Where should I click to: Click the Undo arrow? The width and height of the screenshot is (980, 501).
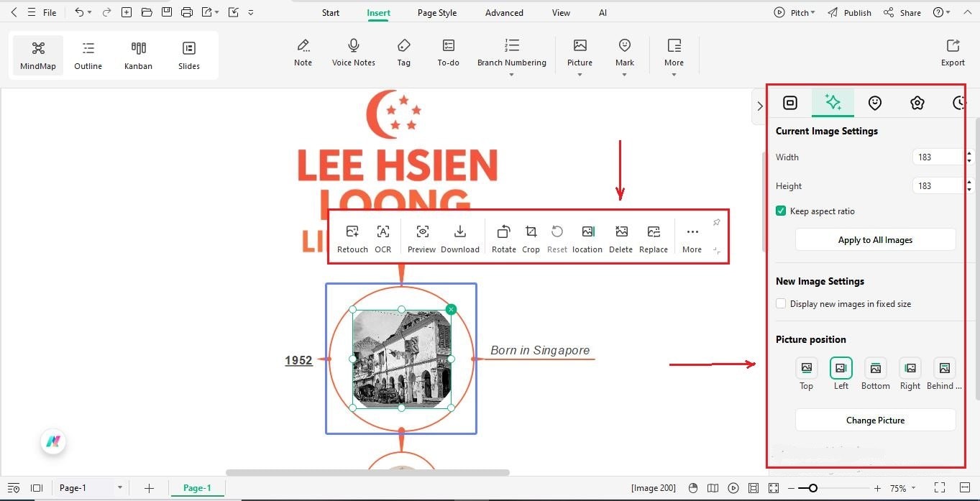[x=79, y=12]
